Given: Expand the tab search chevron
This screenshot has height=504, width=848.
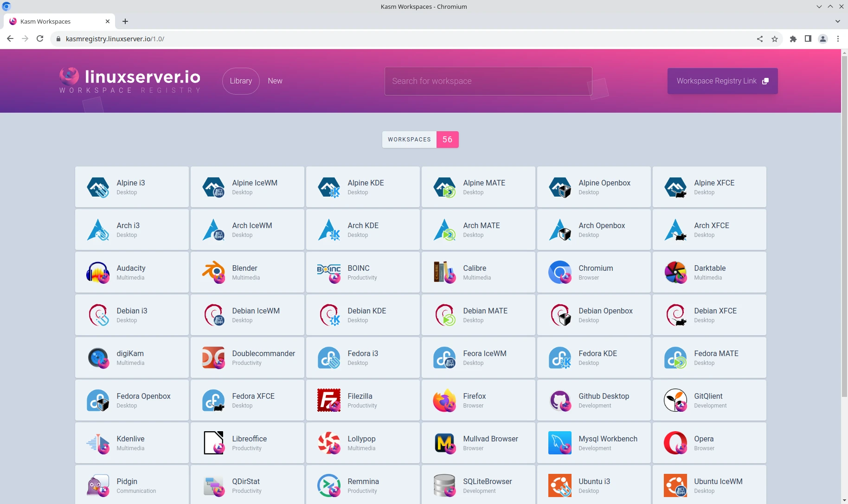Looking at the screenshot, I should [x=838, y=21].
